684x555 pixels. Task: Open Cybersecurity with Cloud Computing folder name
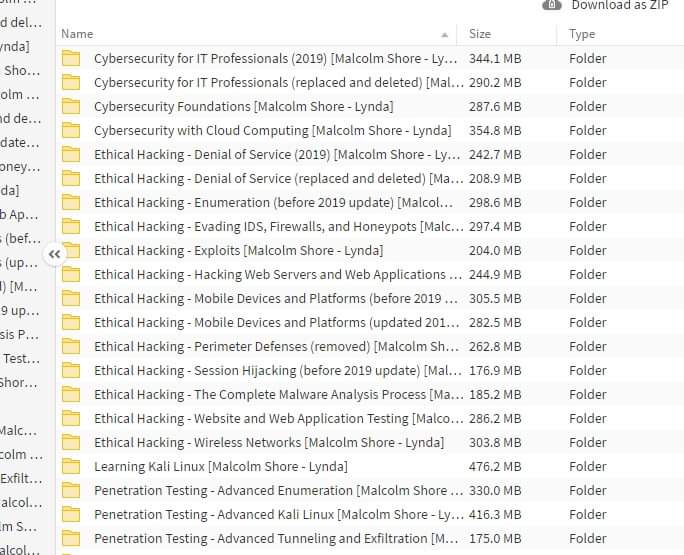pos(273,130)
